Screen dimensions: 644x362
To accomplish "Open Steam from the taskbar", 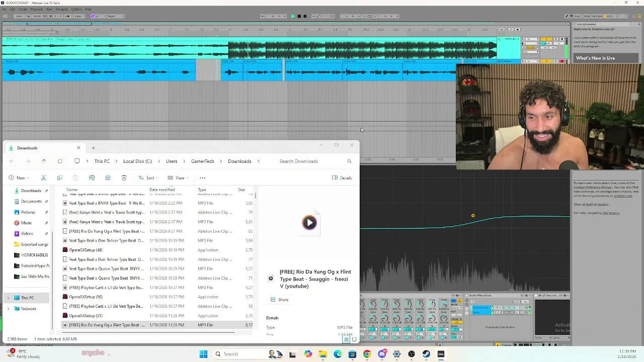I will [x=426, y=354].
